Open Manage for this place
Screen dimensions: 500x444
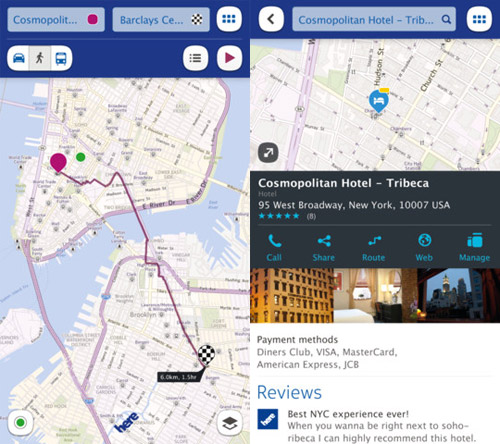point(474,248)
